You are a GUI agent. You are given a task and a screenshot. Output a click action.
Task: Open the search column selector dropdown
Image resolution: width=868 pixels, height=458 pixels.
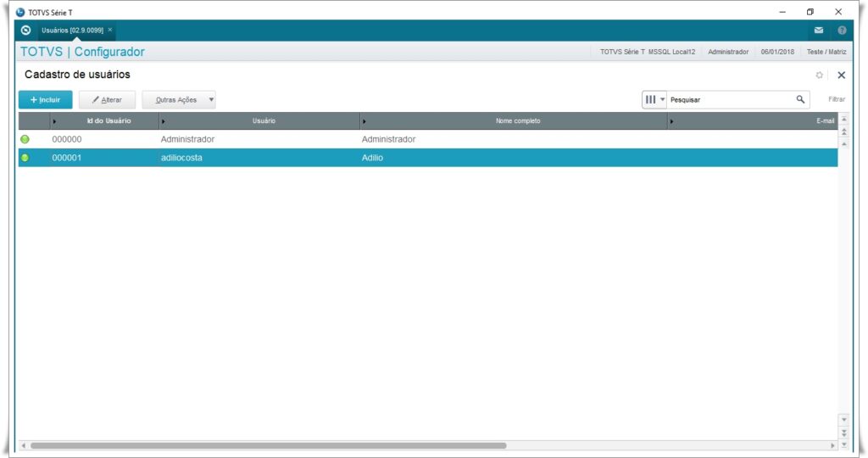(654, 100)
